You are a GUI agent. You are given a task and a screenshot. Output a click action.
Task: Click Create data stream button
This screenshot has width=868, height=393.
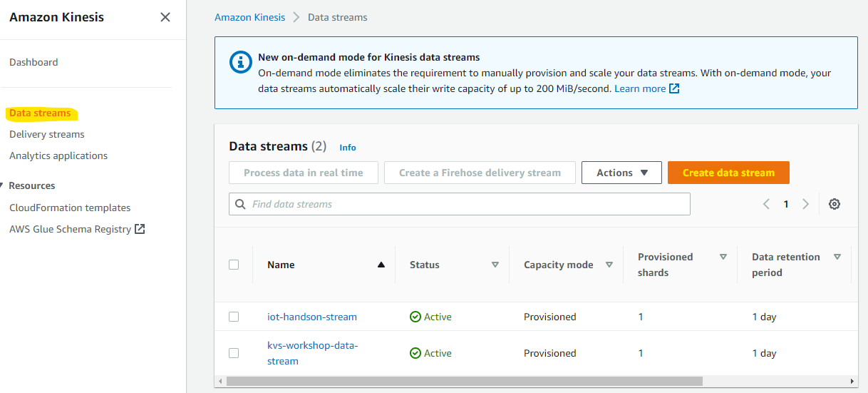pos(728,173)
